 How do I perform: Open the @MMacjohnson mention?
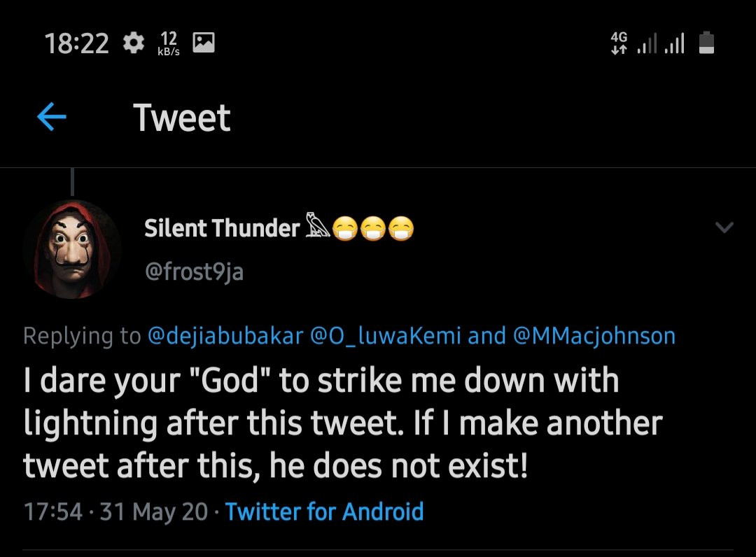coord(594,336)
